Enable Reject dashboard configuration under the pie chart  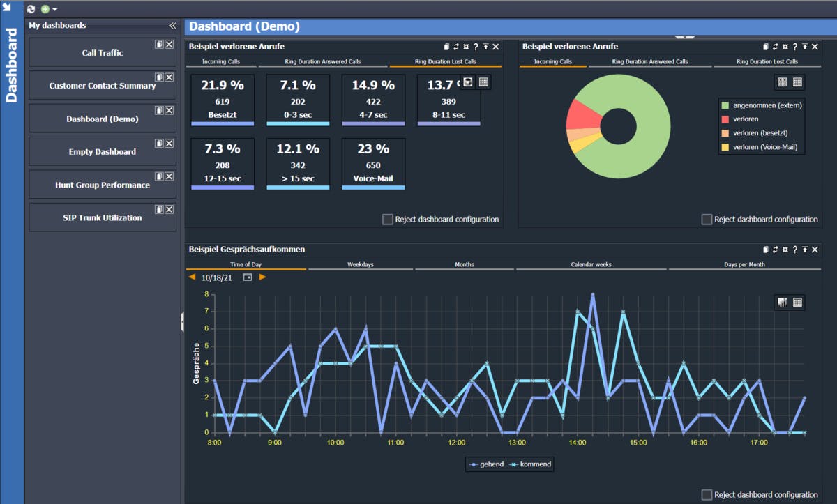707,219
